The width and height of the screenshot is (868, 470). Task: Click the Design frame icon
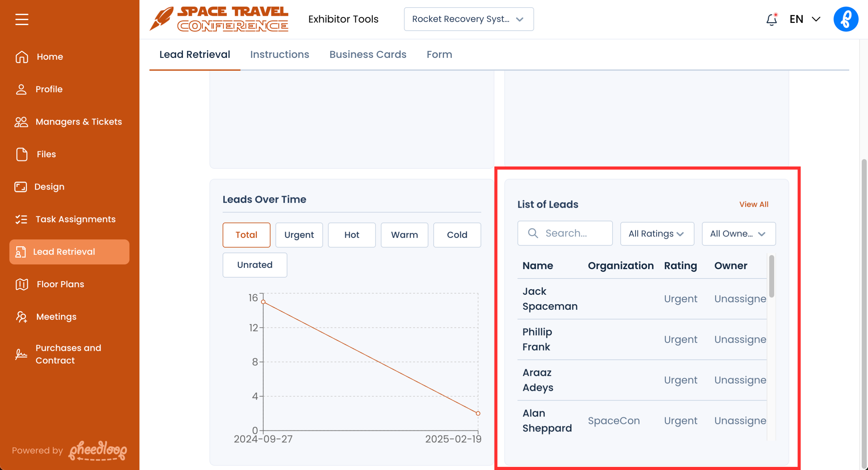(21, 186)
